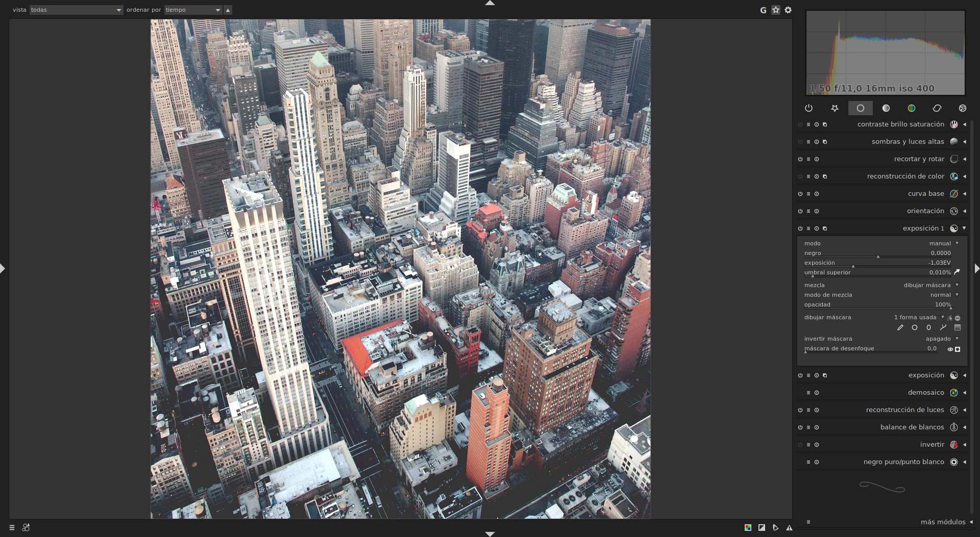The image size is (980, 537).
Task: Click the styles icon at bottom left
Action: point(26,528)
